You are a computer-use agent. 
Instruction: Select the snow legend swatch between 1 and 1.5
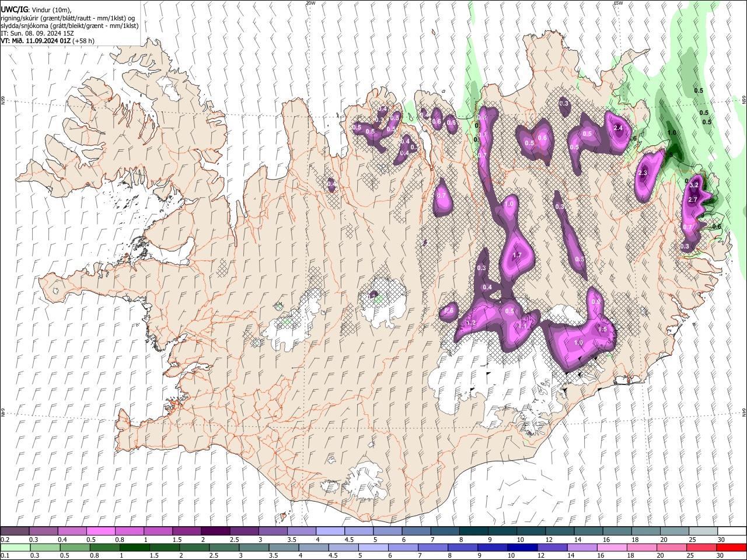pyautogui.click(x=158, y=531)
